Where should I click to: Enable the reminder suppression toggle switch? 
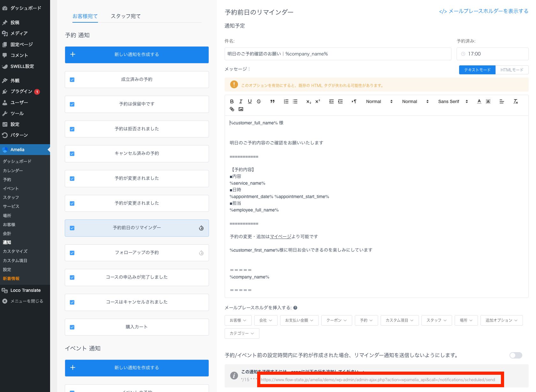click(516, 355)
